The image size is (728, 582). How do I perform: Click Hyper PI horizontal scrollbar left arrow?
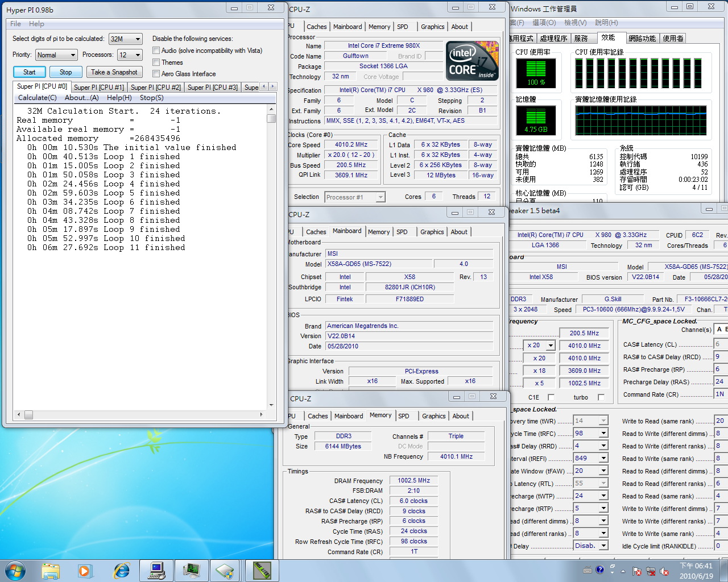tap(19, 414)
